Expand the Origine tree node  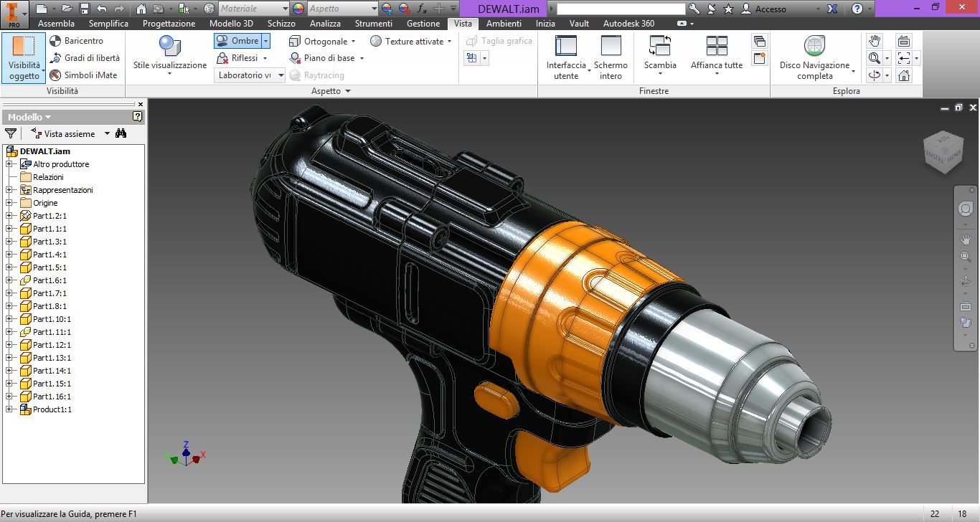point(9,203)
